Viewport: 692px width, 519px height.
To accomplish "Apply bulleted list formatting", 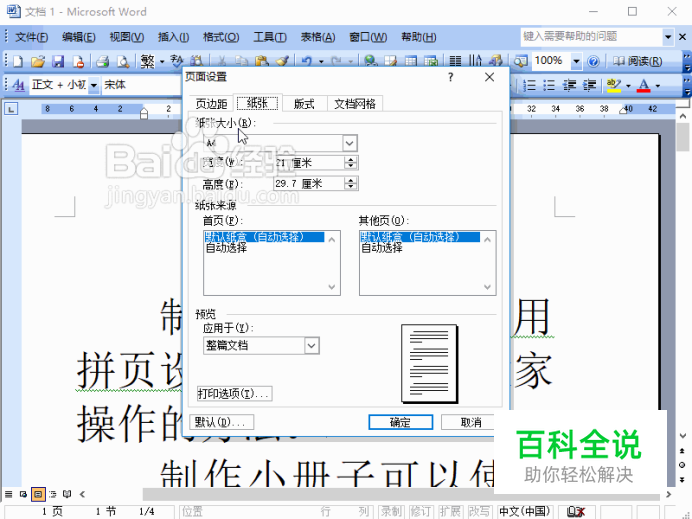I will (549, 84).
